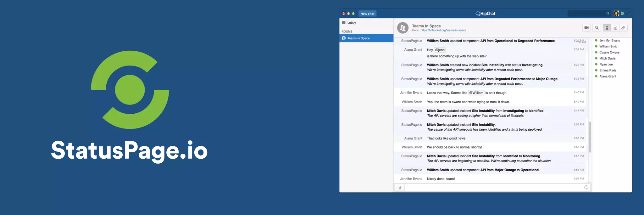The height and width of the screenshot is (215, 644).
Task: Click message 'is there something up with the web site?'
Action: click(x=457, y=56)
